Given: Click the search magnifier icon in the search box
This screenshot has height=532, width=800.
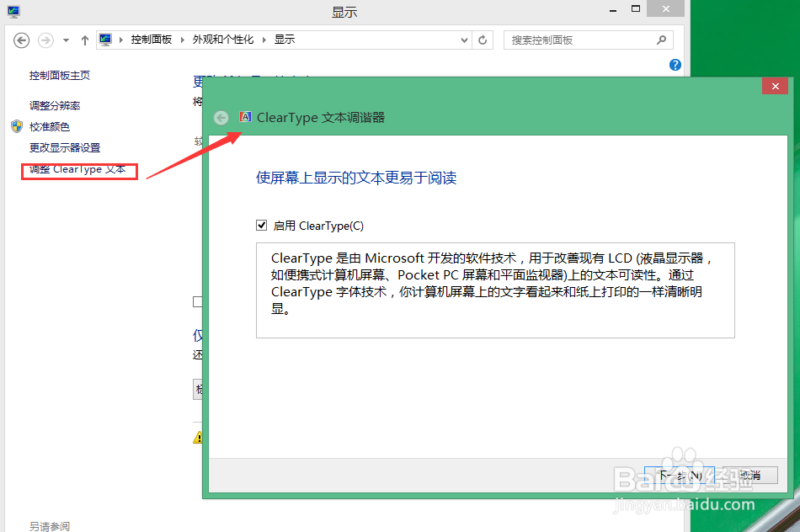Looking at the screenshot, I should pyautogui.click(x=662, y=40).
